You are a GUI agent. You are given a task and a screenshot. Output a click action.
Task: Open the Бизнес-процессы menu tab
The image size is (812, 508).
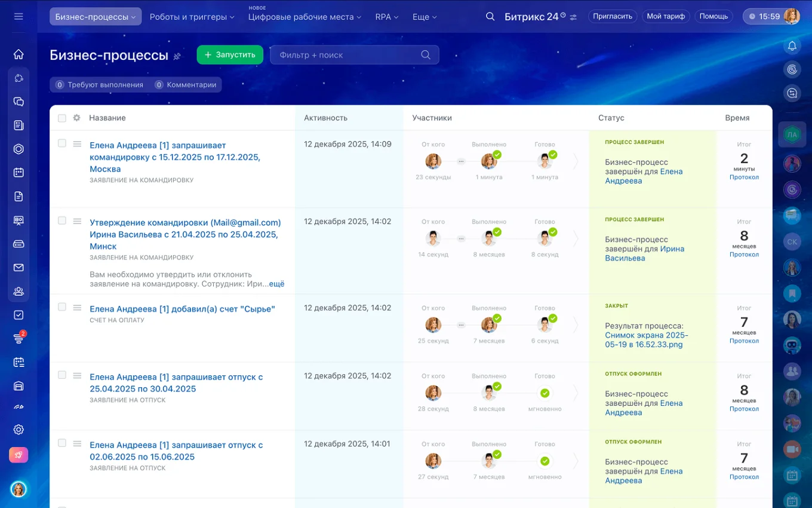[96, 17]
